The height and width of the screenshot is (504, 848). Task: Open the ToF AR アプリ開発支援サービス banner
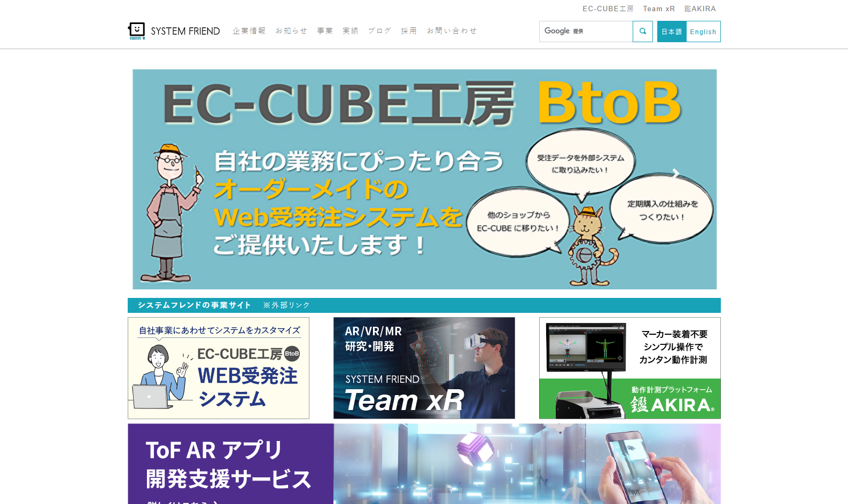coord(424,464)
